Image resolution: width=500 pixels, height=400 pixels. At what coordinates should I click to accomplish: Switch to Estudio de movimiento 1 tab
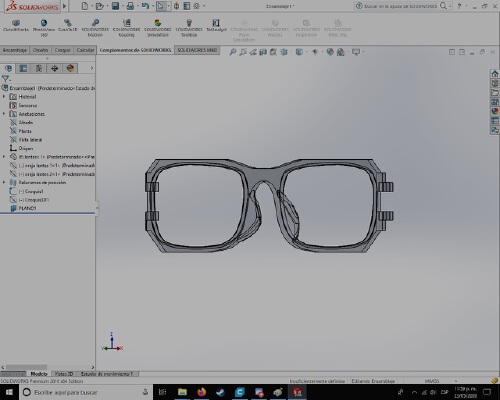(107, 374)
